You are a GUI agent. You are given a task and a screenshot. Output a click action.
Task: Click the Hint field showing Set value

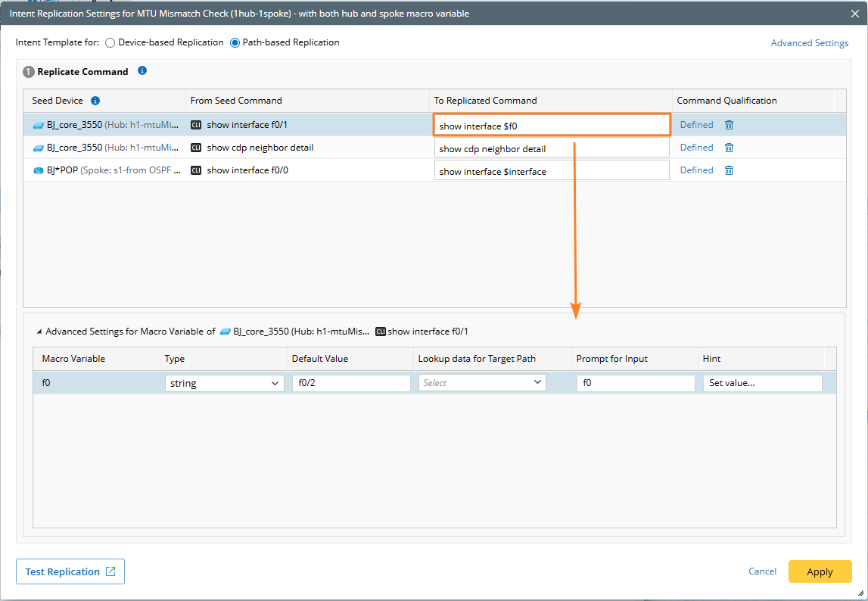pos(762,384)
